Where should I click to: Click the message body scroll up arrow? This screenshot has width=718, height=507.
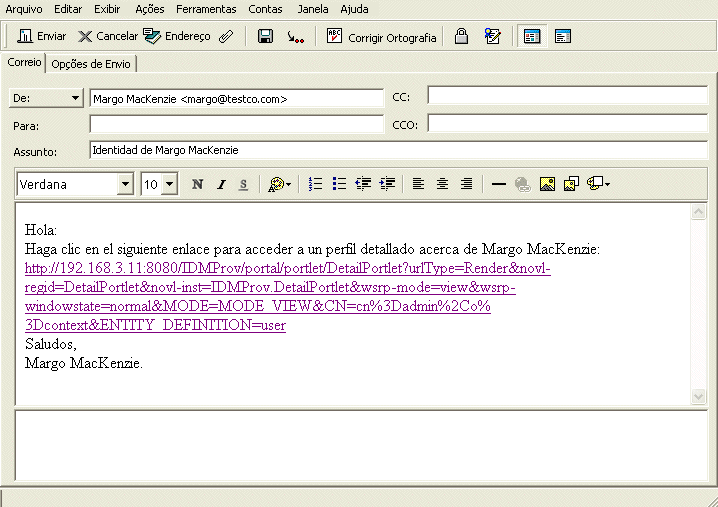point(698,211)
